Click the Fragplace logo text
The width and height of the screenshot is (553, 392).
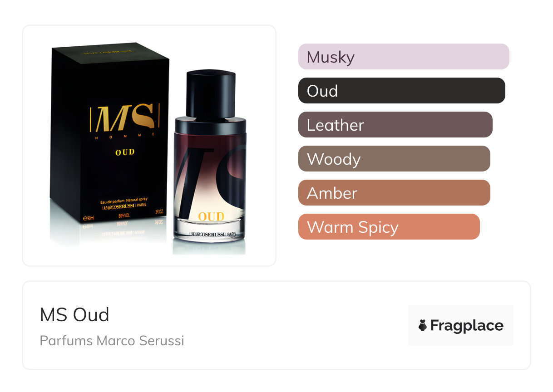point(467,325)
